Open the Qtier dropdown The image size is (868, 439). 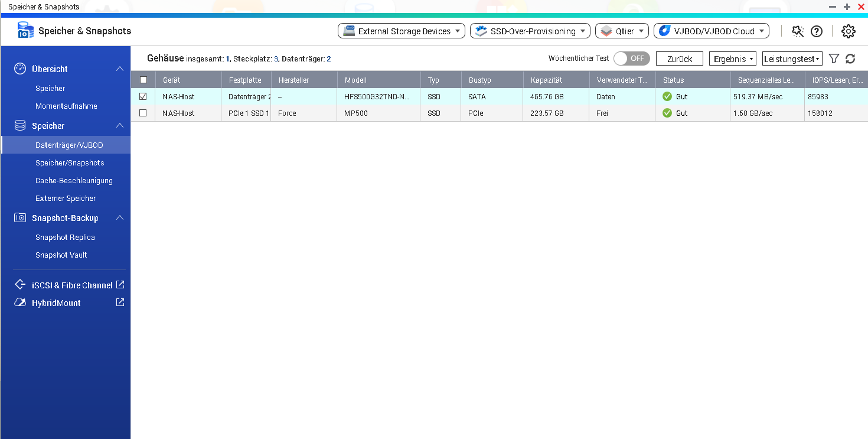[x=621, y=31]
